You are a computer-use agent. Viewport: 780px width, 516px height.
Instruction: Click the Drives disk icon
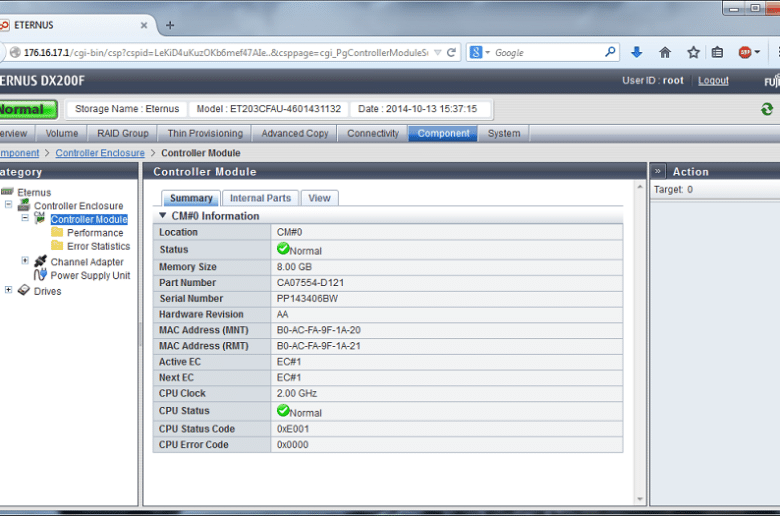[24, 290]
